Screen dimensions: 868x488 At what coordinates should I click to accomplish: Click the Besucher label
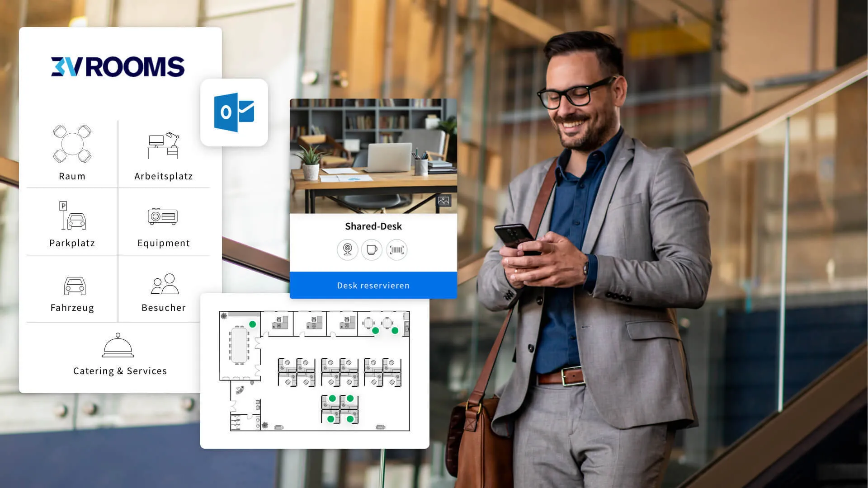click(x=164, y=308)
